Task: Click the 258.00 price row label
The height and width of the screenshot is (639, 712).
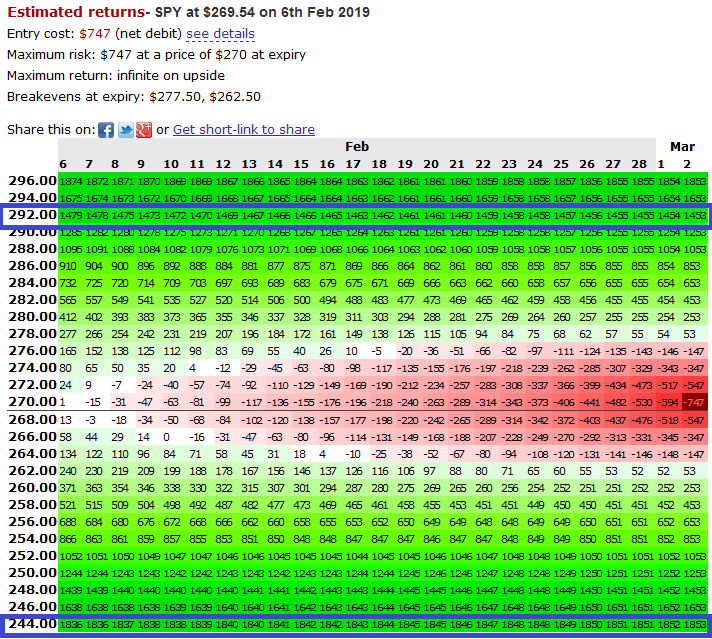Action: pyautogui.click(x=32, y=505)
